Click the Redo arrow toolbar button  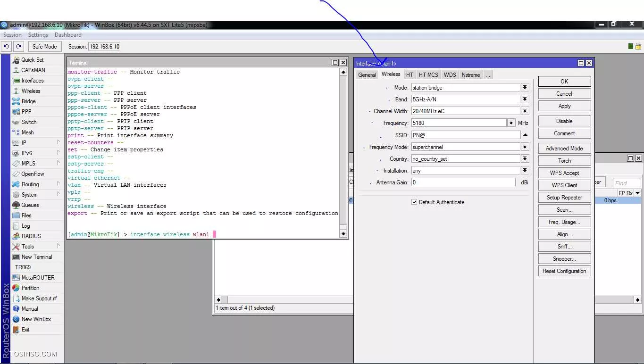[18, 46]
